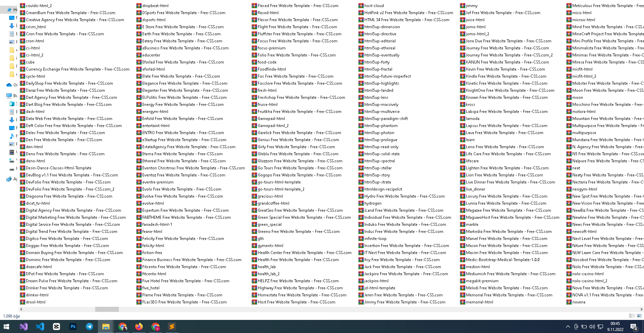The width and height of the screenshot is (644, 333).
Task: Select "Medic-Bootstrap-Medical-Template-1.0.0" file
Action: click(x=500, y=260)
